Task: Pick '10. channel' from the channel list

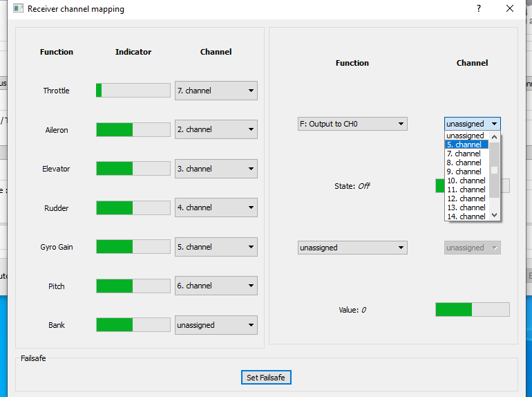Action: (x=467, y=181)
